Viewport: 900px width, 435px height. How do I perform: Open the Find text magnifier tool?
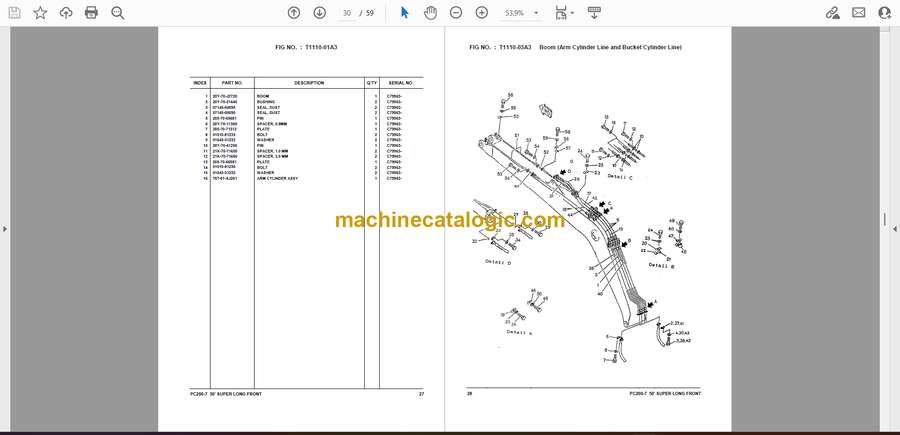[118, 13]
